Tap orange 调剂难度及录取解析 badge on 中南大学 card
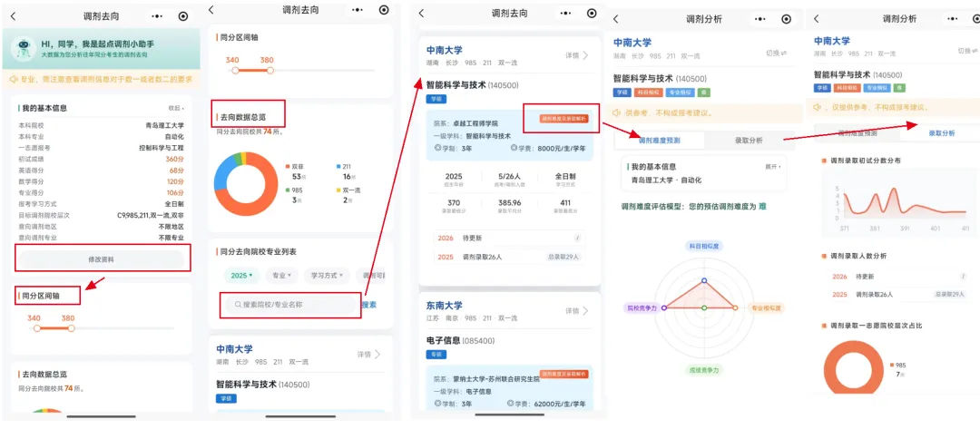The width and height of the screenshot is (980, 429). pos(563,117)
